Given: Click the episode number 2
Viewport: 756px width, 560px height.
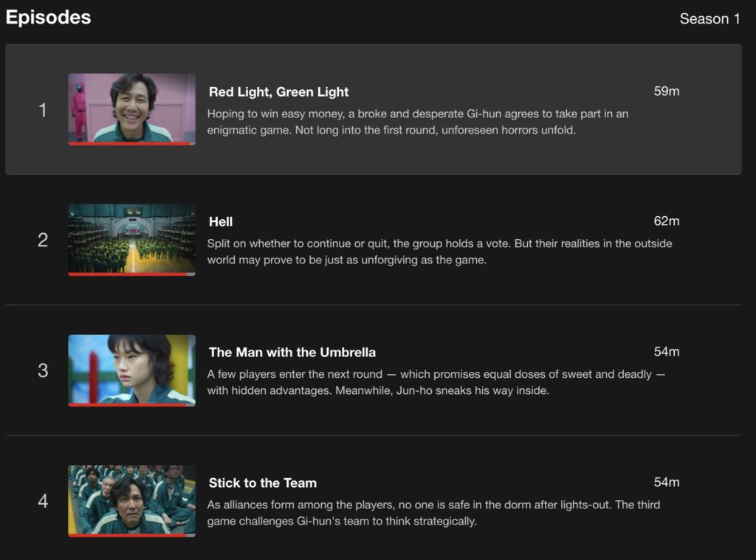Looking at the screenshot, I should point(42,240).
